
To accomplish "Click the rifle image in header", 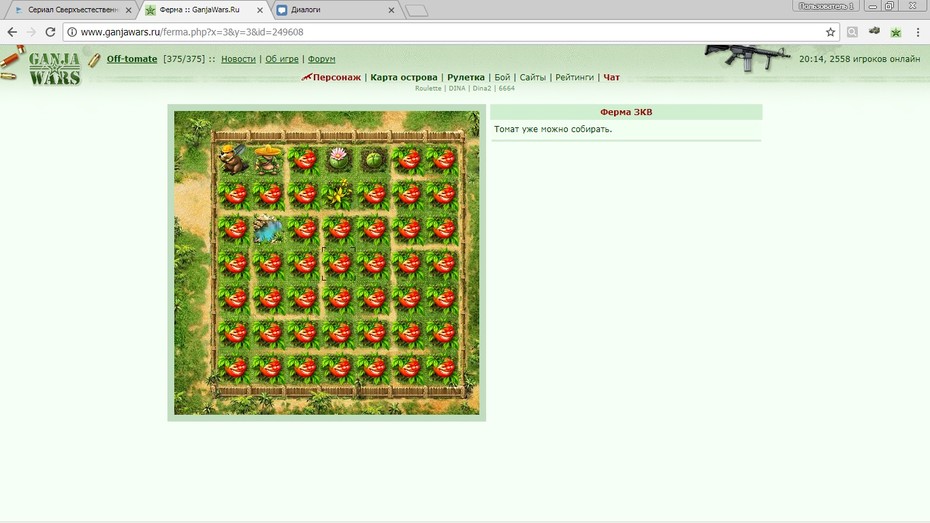I will click(x=747, y=58).
